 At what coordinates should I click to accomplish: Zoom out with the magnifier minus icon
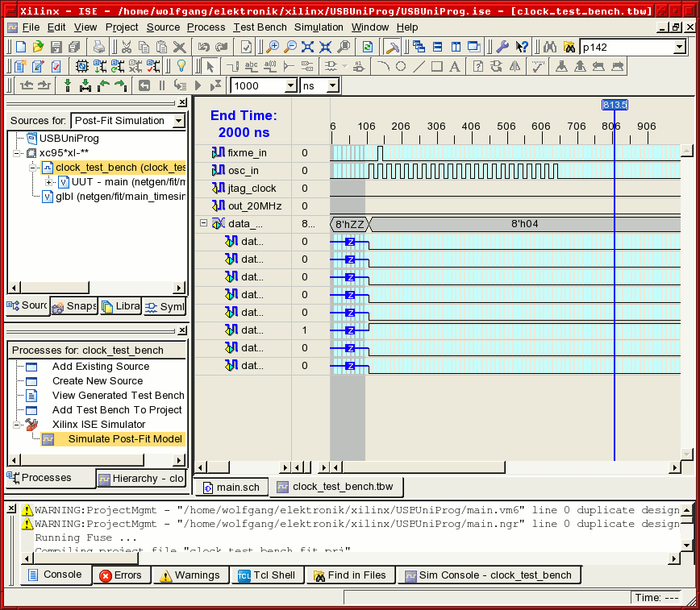(290, 47)
